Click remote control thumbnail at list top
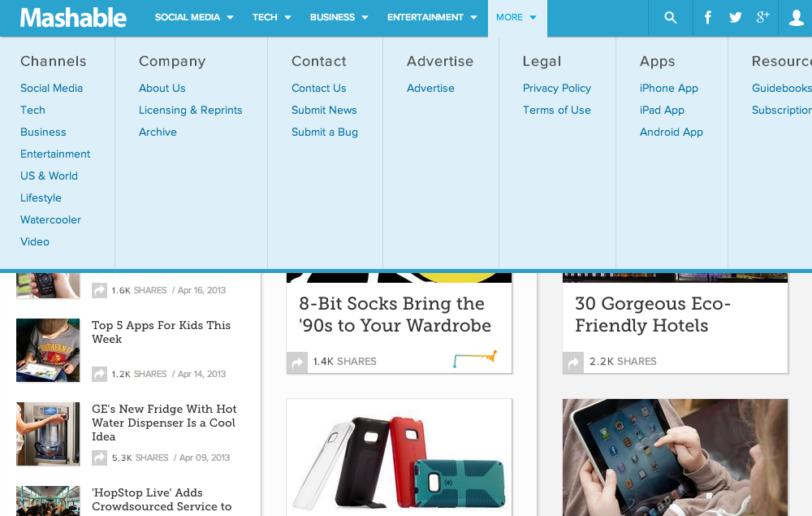812x516 pixels. [x=48, y=285]
